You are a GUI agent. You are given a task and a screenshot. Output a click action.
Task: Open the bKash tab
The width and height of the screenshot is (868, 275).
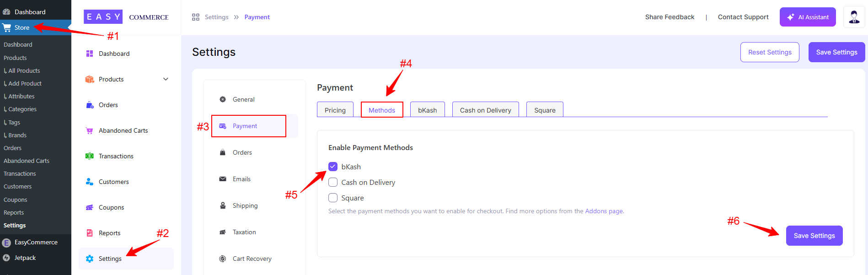click(x=428, y=110)
